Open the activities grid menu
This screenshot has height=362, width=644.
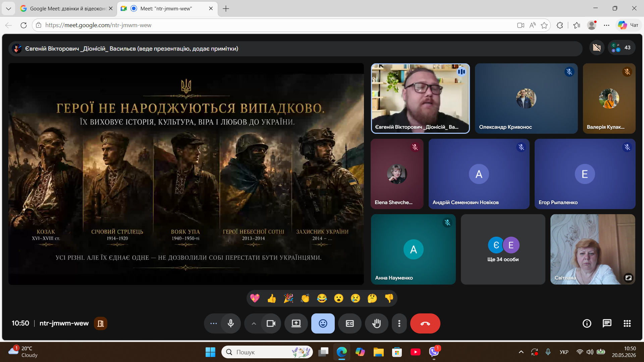coord(627,323)
